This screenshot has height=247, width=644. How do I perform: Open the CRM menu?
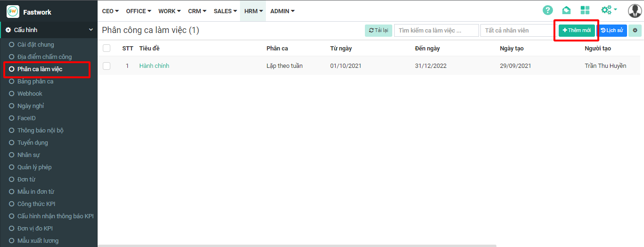[197, 11]
